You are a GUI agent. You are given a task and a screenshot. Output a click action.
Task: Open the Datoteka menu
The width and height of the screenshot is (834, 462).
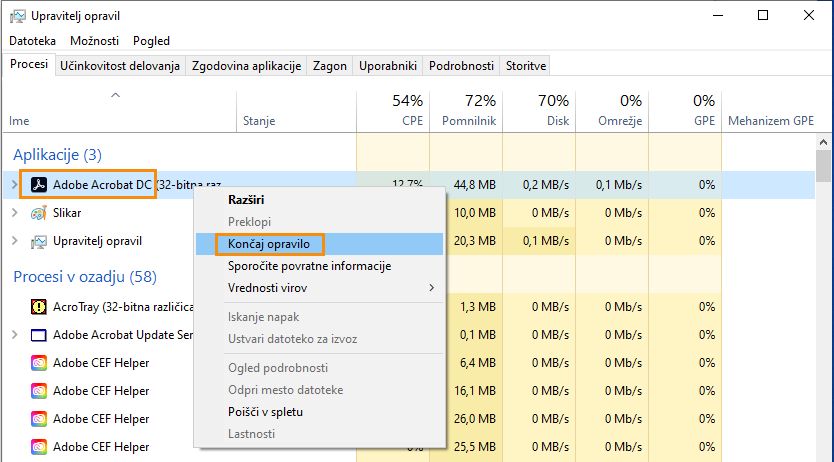click(32, 41)
